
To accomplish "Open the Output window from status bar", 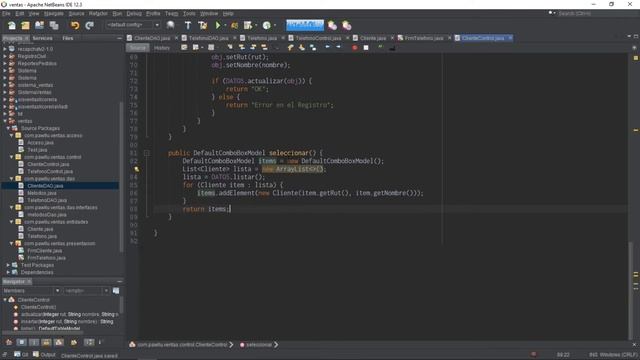I will (x=44, y=355).
